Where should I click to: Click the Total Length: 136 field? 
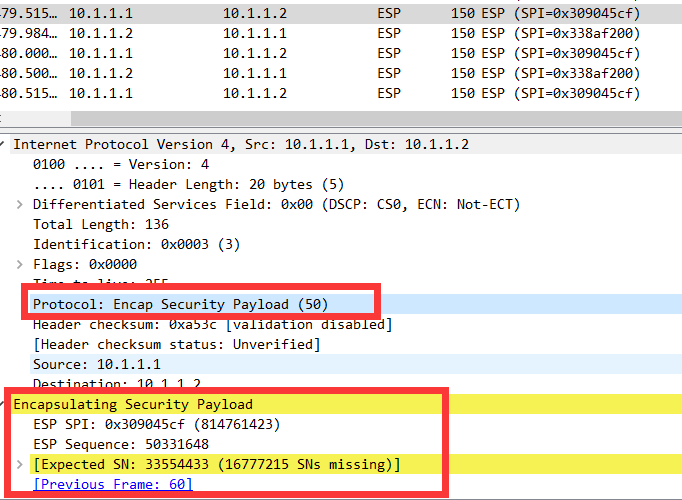click(x=100, y=224)
